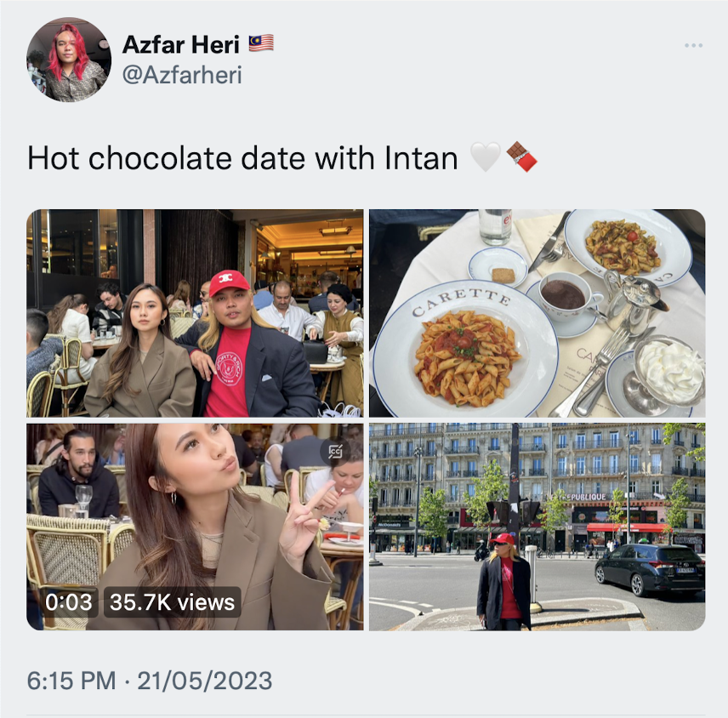This screenshot has height=718, width=728.
Task: Click the red cap in cafe photo
Action: click(x=229, y=282)
